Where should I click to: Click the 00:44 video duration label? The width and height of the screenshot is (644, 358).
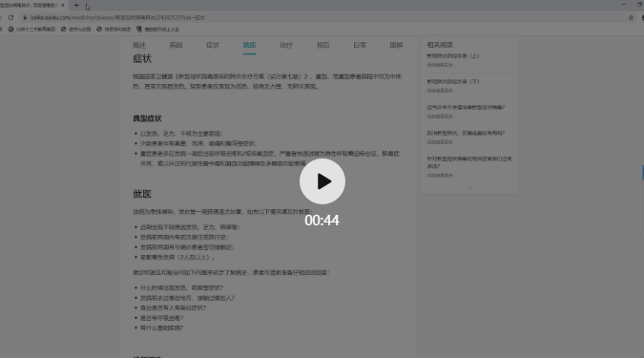point(322,221)
